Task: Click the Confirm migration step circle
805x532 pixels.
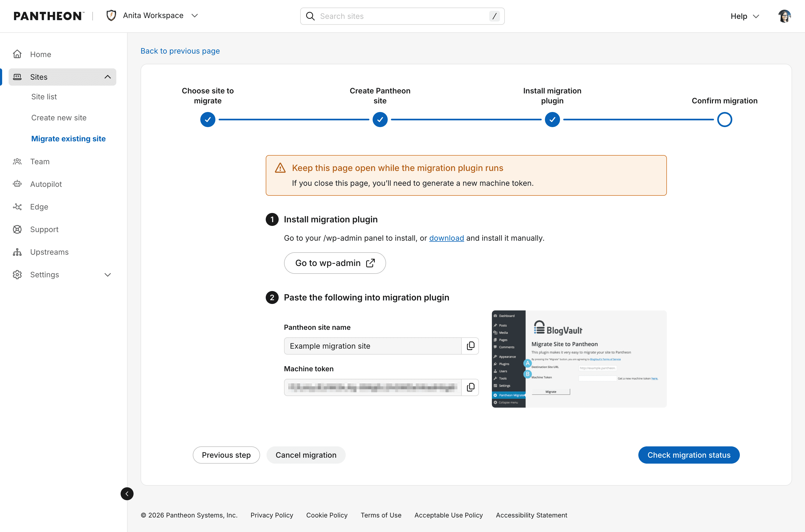Action: click(724, 120)
